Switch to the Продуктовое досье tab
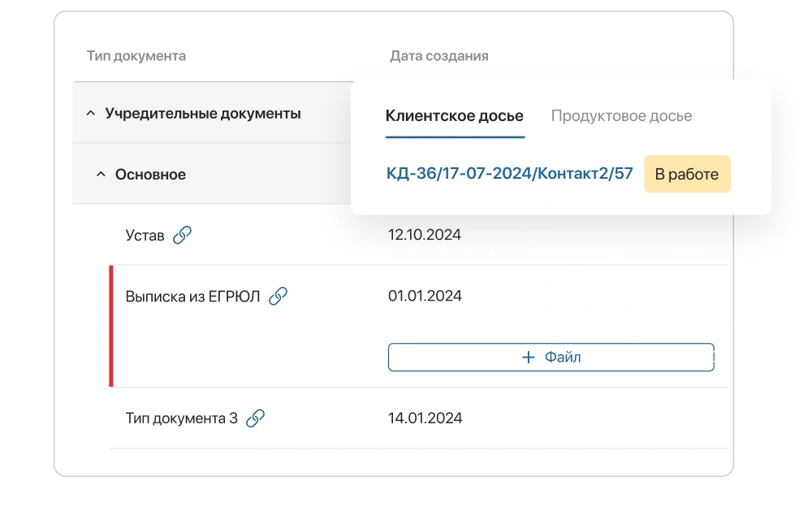Viewport: 812px width, 507px height. click(621, 115)
